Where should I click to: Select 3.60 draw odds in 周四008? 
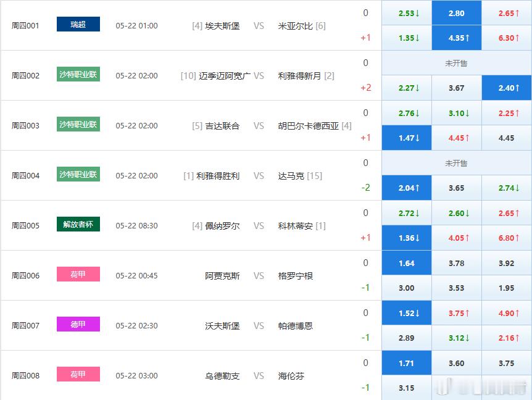(456, 363)
